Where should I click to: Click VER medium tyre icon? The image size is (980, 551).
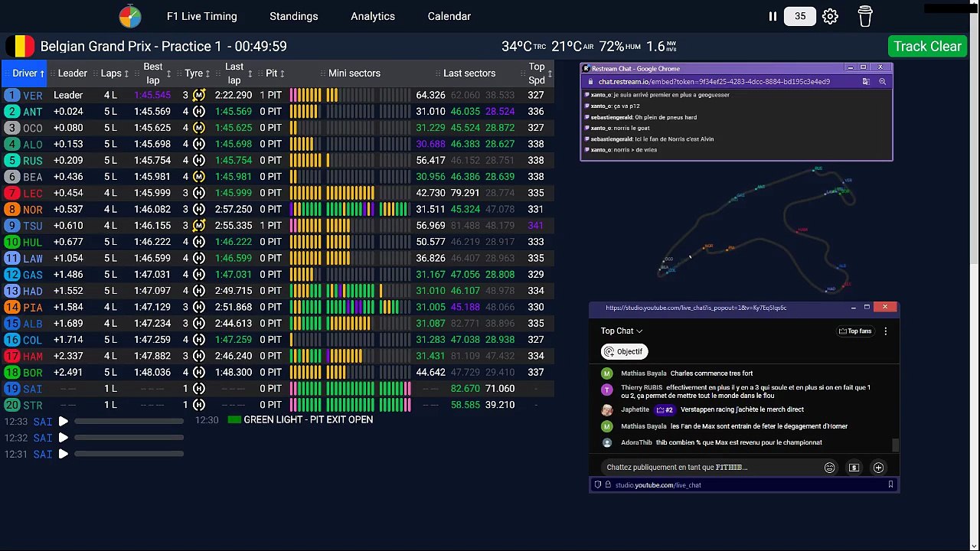(x=199, y=95)
